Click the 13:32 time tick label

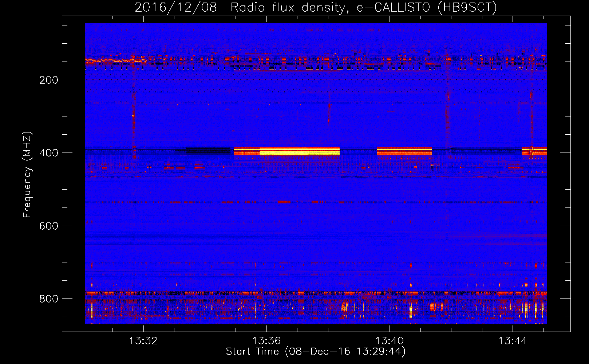coord(143,341)
